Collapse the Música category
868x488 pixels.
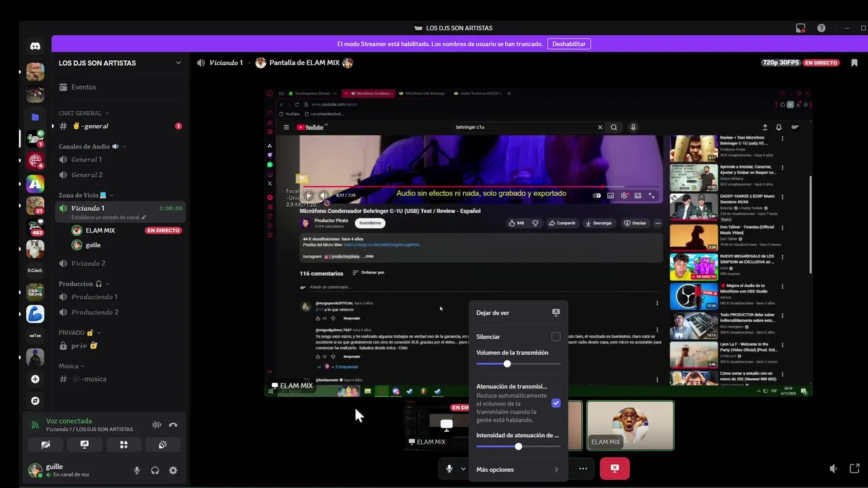(x=72, y=366)
